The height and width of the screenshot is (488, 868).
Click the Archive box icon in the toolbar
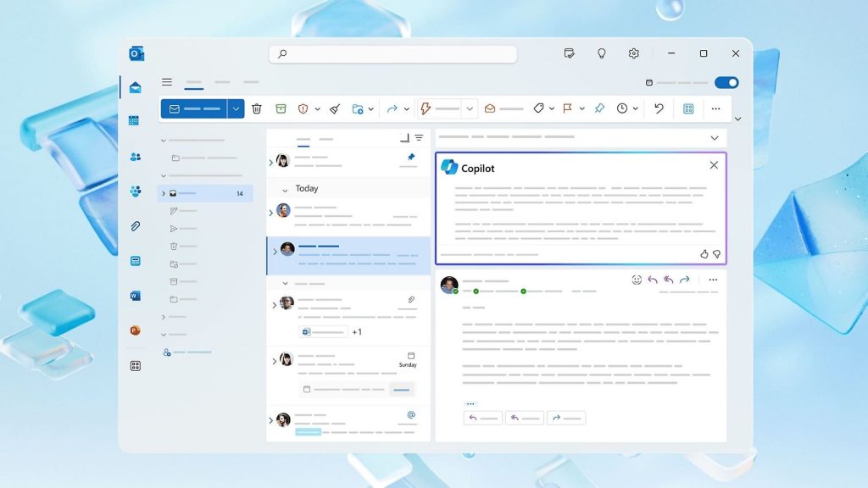(x=281, y=108)
